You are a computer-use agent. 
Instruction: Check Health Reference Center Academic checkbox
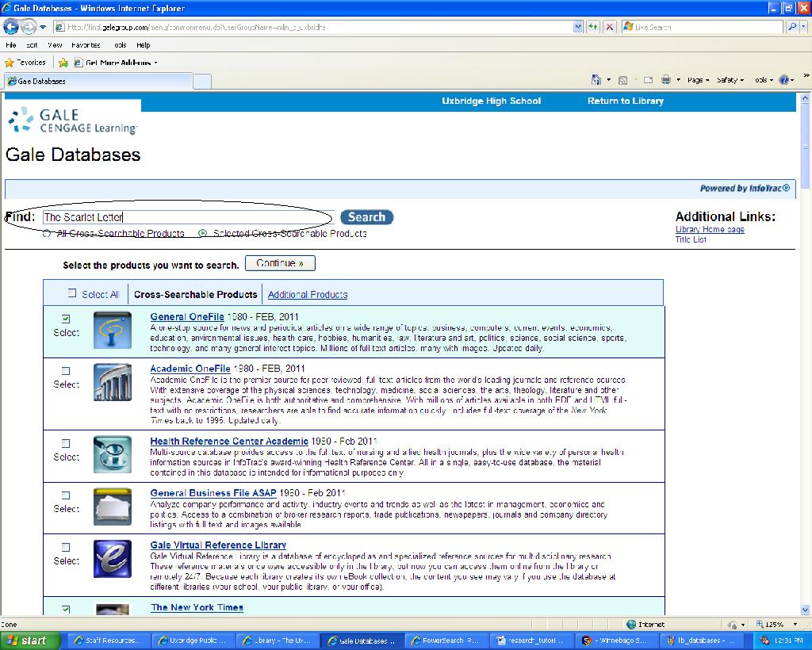66,444
